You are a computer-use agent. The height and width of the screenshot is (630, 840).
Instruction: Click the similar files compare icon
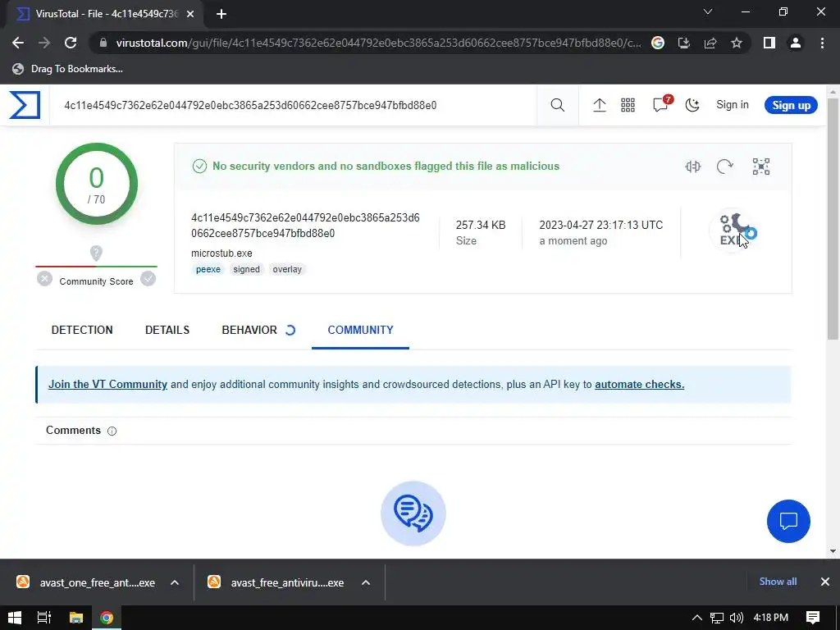click(x=692, y=167)
